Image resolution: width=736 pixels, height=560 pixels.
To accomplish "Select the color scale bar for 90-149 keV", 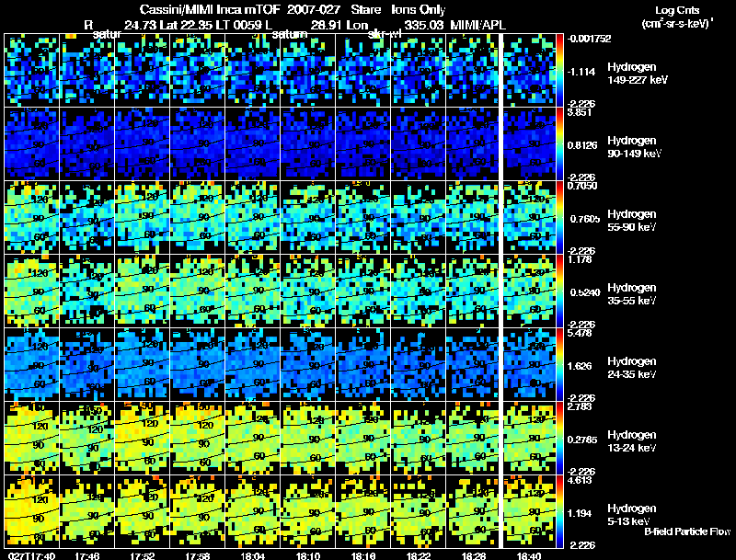I will point(559,144).
